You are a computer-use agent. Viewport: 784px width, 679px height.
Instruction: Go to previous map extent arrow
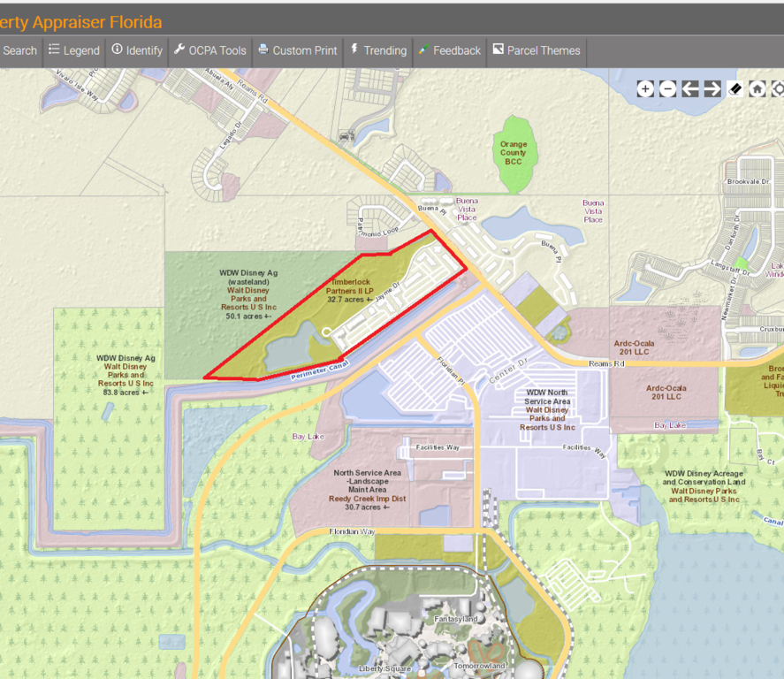click(690, 88)
